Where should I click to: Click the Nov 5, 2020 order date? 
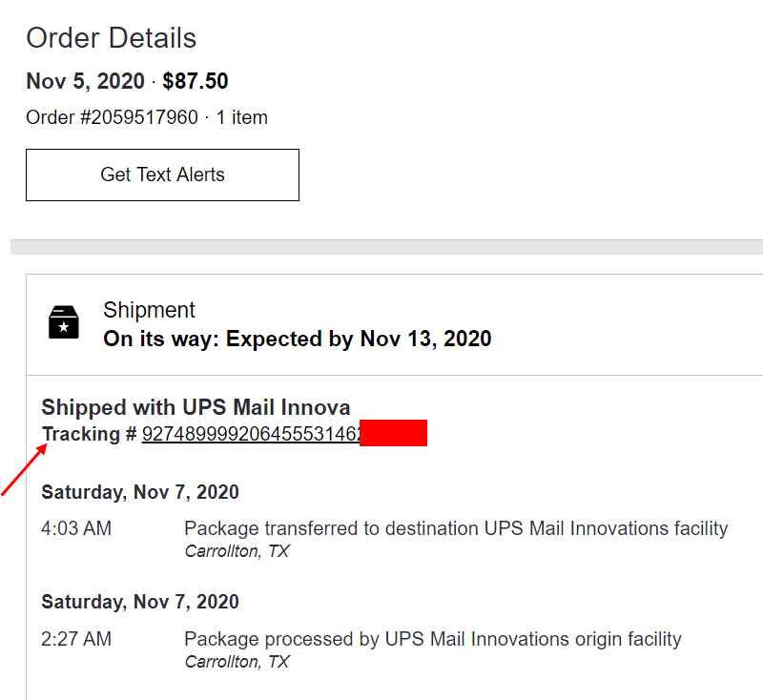point(85,81)
